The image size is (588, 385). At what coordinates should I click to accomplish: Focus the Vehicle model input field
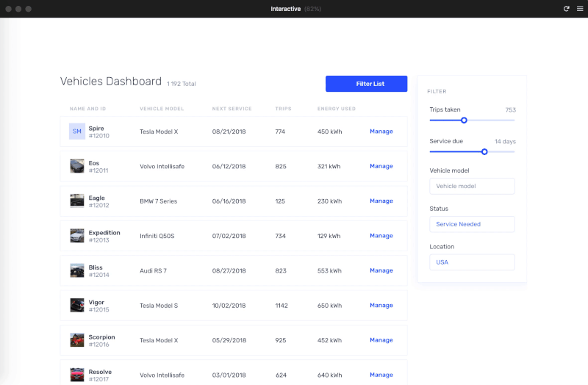click(472, 186)
